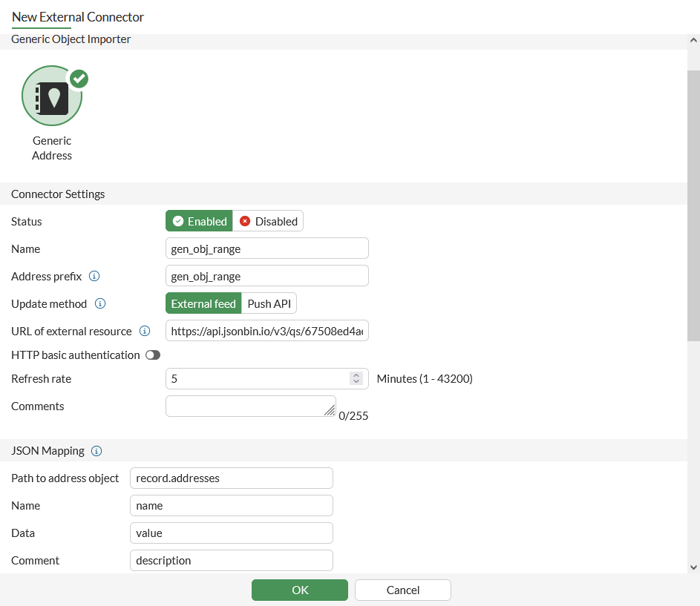Click the JSON Mapping Data field

[232, 533]
